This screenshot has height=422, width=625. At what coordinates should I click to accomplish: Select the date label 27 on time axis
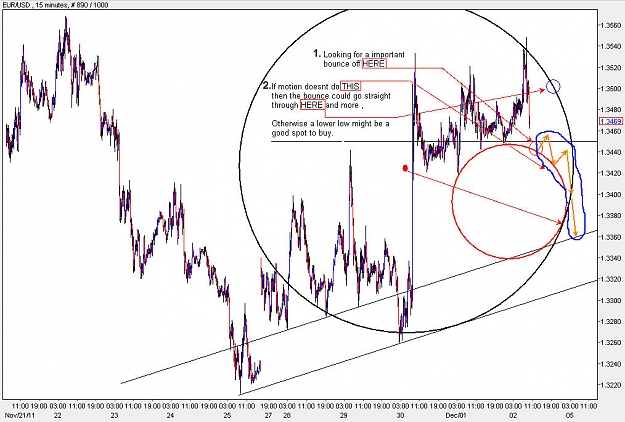click(x=268, y=416)
